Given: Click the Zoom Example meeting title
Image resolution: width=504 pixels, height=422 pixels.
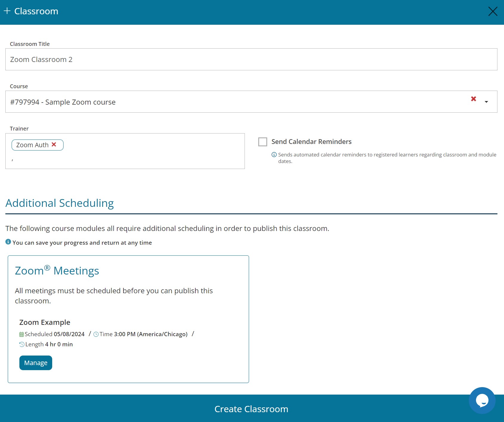Looking at the screenshot, I should pyautogui.click(x=45, y=322).
